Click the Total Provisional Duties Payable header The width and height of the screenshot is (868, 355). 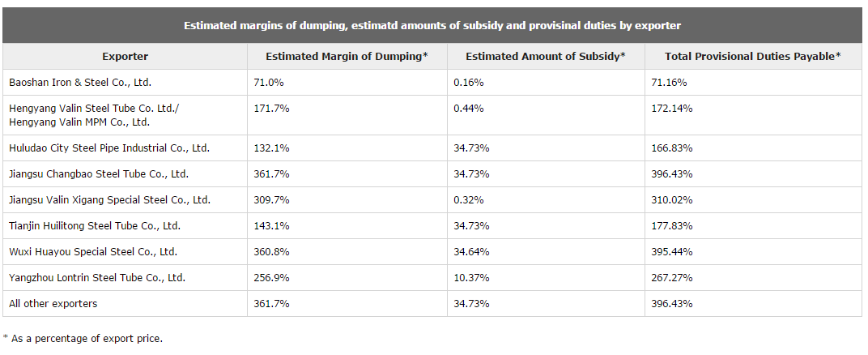(x=752, y=56)
